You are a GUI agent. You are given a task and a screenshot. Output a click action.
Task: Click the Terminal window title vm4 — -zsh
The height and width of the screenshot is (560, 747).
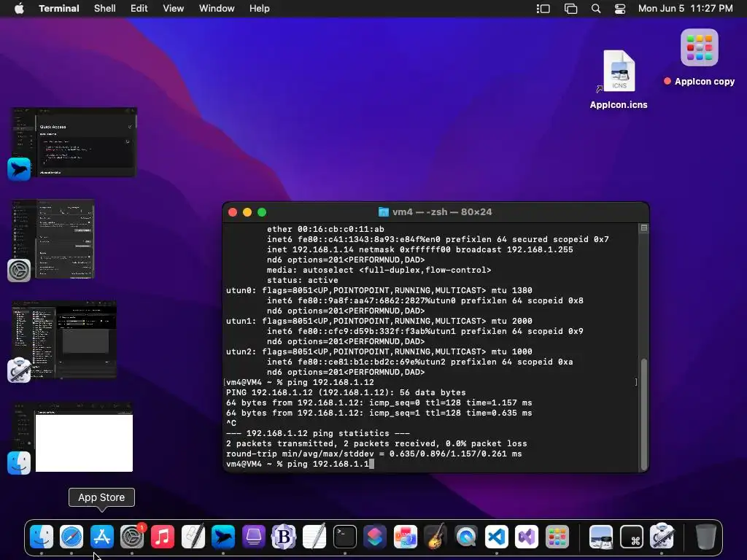[x=442, y=212]
